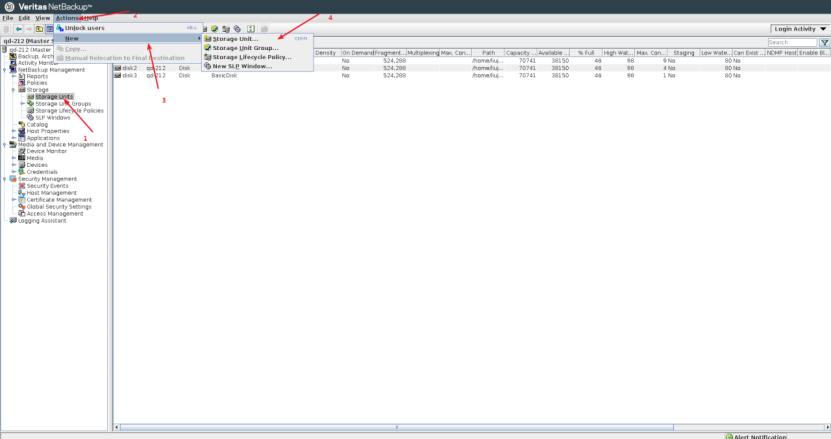Sort by the % Full column header
This screenshot has height=439, width=831.
click(586, 53)
